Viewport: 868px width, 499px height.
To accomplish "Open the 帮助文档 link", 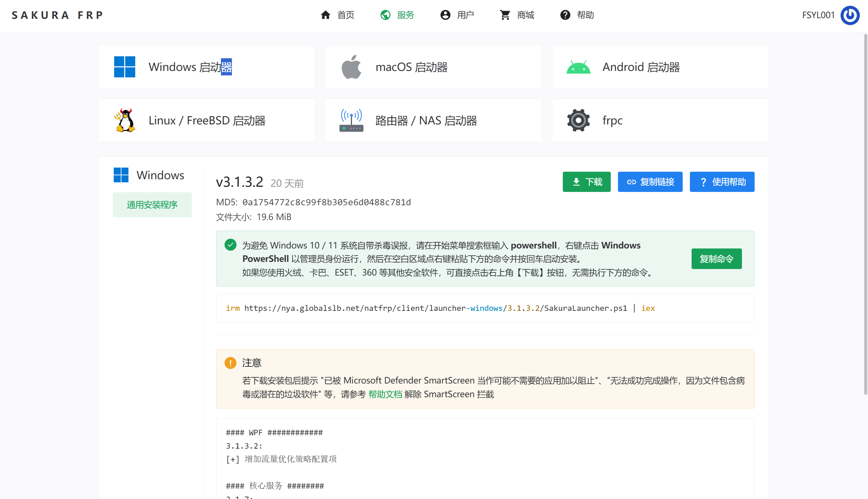I will pyautogui.click(x=385, y=394).
